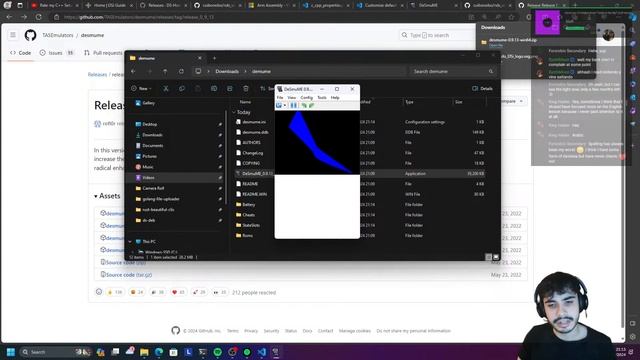Refresh the desmume folder in Explorer
Viewport: 640px width, 360px height.
181,71
